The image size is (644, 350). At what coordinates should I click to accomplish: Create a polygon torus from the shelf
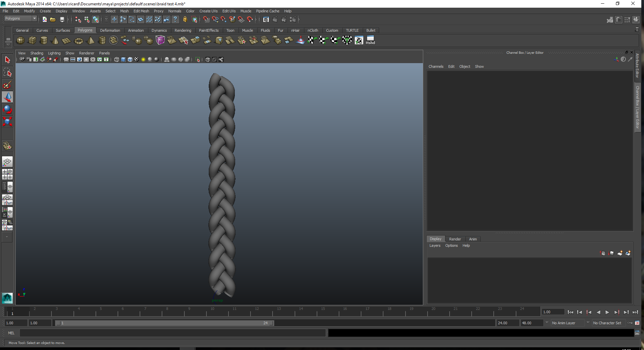coord(78,41)
